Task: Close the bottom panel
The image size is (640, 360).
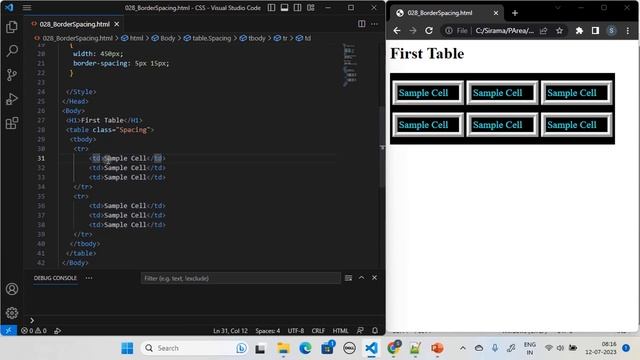Action: point(374,278)
